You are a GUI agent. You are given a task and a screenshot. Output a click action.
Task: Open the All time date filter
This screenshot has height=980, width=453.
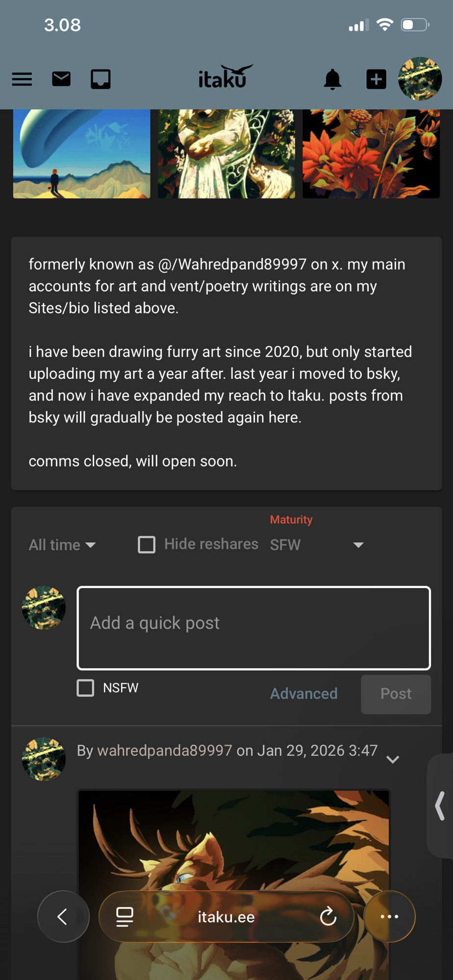[x=62, y=545]
